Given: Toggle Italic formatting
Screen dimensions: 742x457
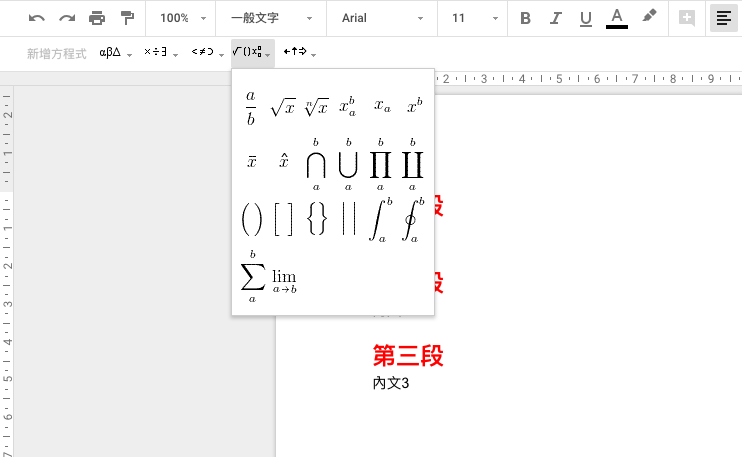Looking at the screenshot, I should tap(556, 18).
